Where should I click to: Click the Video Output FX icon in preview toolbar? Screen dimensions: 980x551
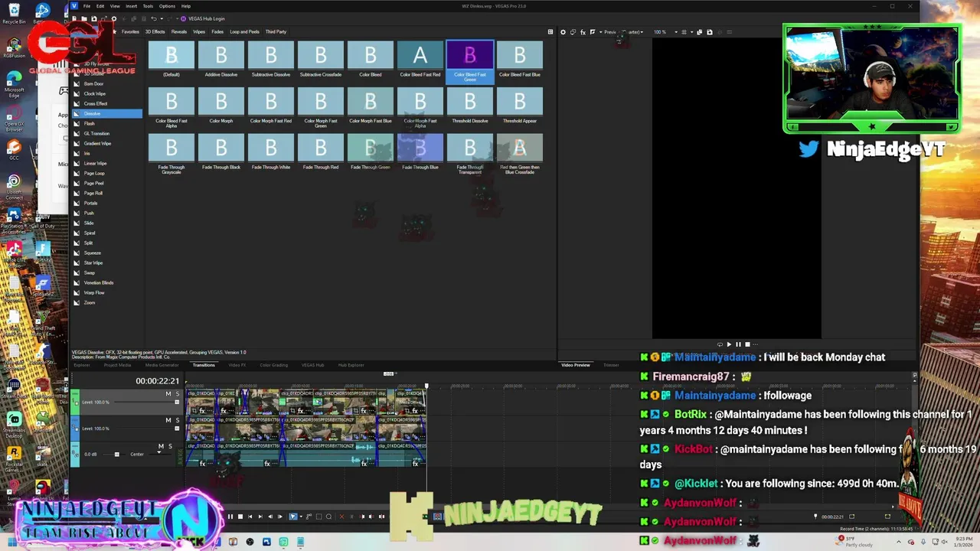click(583, 32)
